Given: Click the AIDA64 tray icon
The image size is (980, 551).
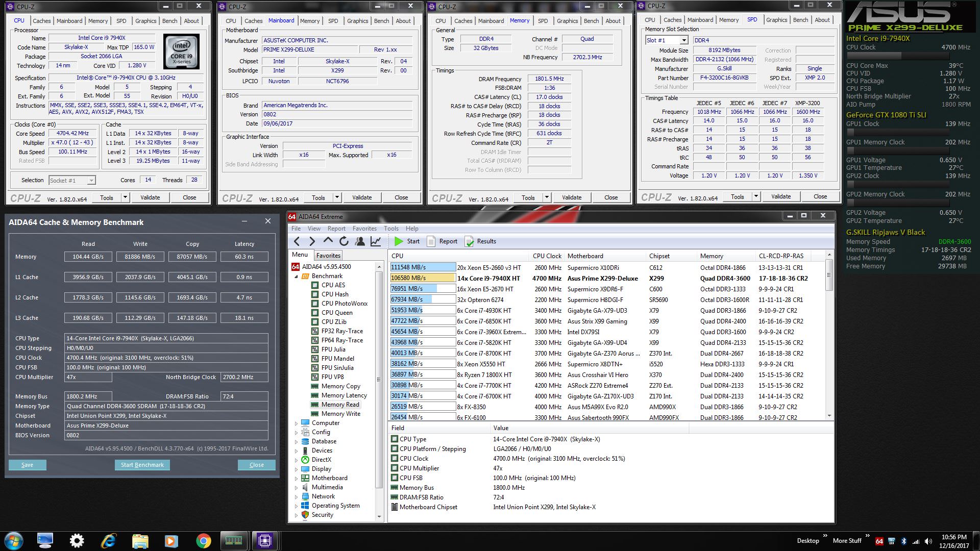Looking at the screenshot, I should point(879,541).
